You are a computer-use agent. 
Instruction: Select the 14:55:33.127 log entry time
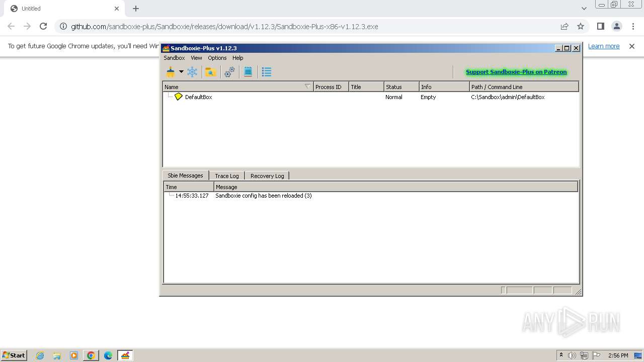coord(192,196)
